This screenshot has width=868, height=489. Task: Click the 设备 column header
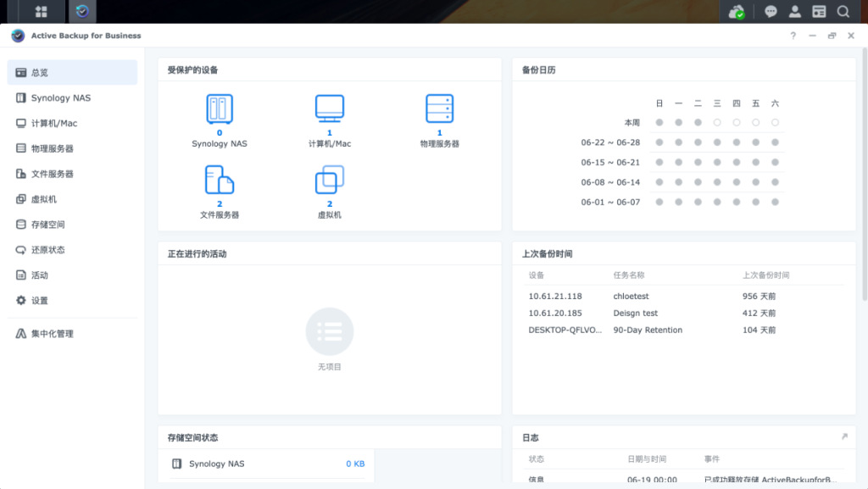click(537, 275)
